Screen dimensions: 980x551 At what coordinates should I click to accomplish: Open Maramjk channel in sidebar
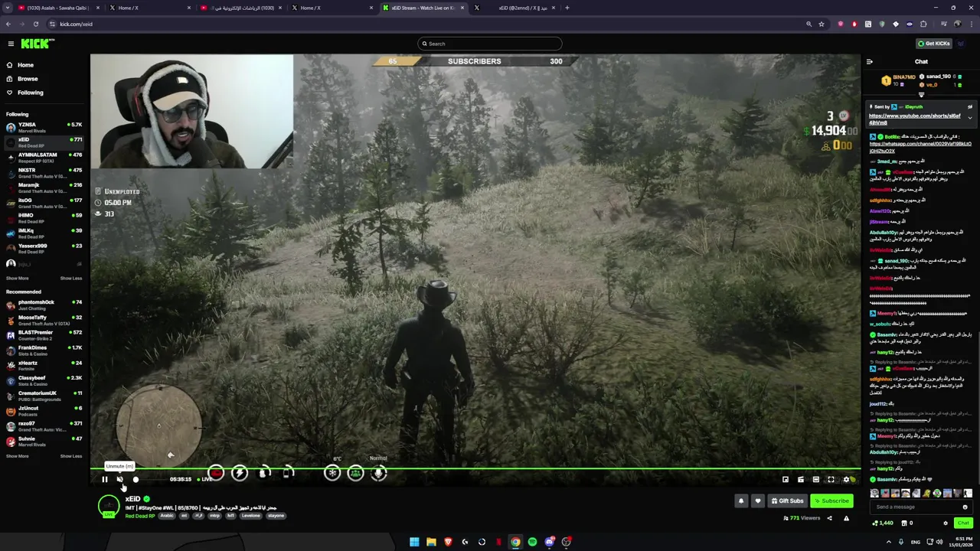(44, 187)
